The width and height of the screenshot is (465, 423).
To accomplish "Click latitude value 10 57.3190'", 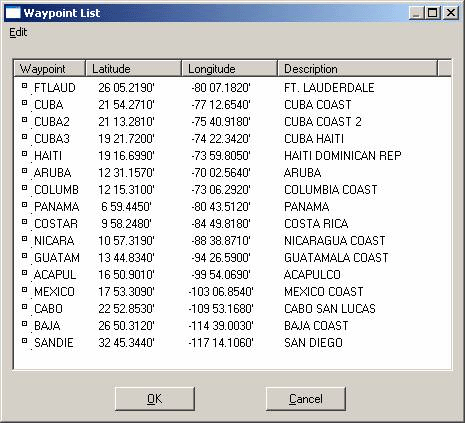I will [126, 241].
